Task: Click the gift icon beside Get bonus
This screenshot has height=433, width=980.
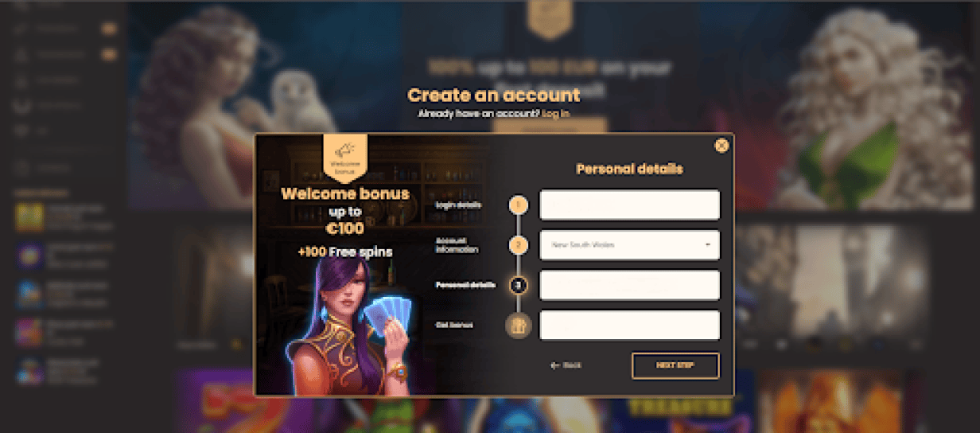Action: coord(519,325)
